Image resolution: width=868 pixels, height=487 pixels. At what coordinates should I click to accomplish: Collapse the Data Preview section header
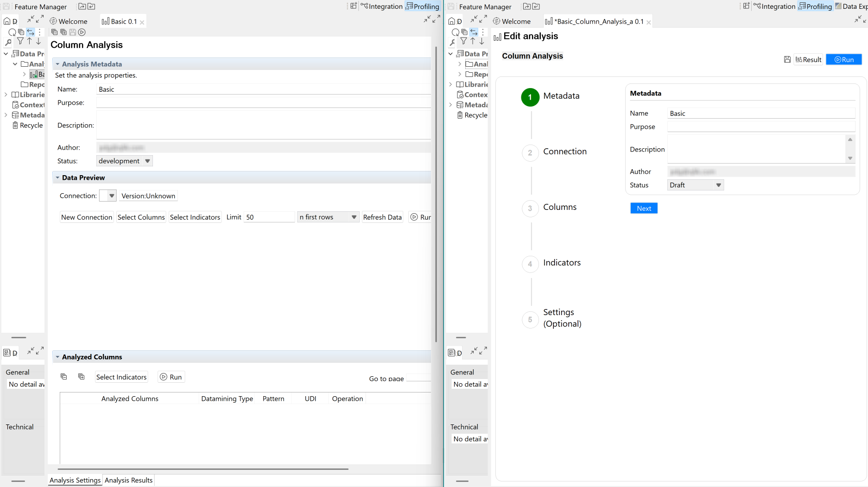57,177
